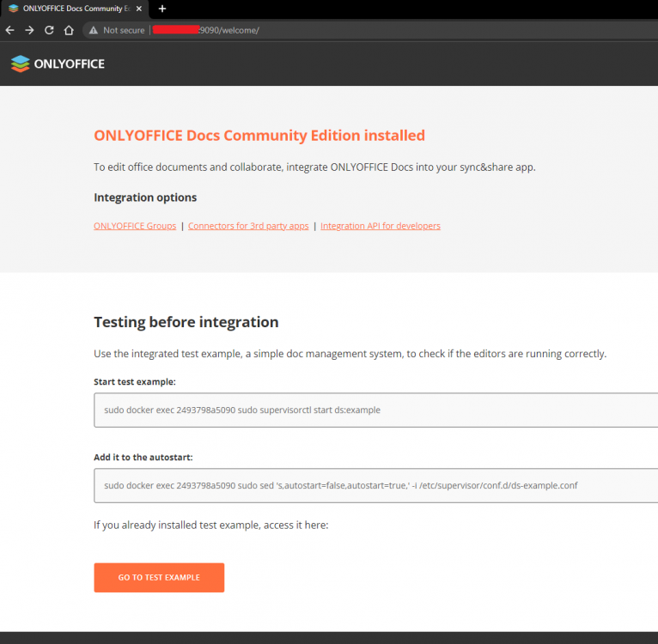Click the Start test example command field
This screenshot has height=644, width=658.
click(x=376, y=410)
